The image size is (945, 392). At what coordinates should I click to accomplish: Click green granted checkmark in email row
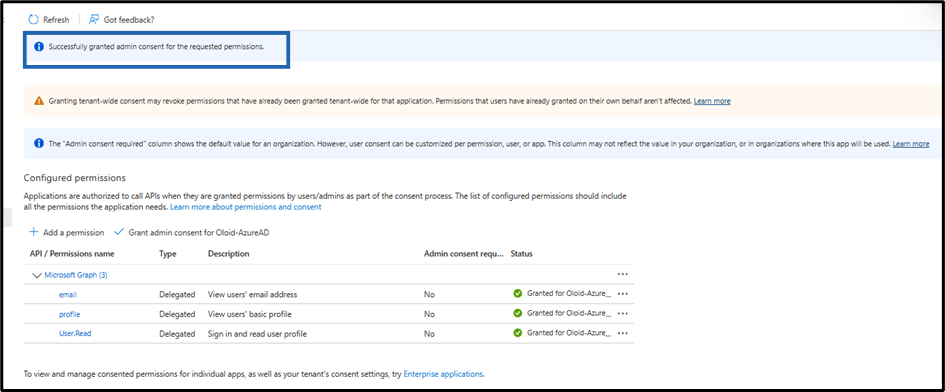517,294
